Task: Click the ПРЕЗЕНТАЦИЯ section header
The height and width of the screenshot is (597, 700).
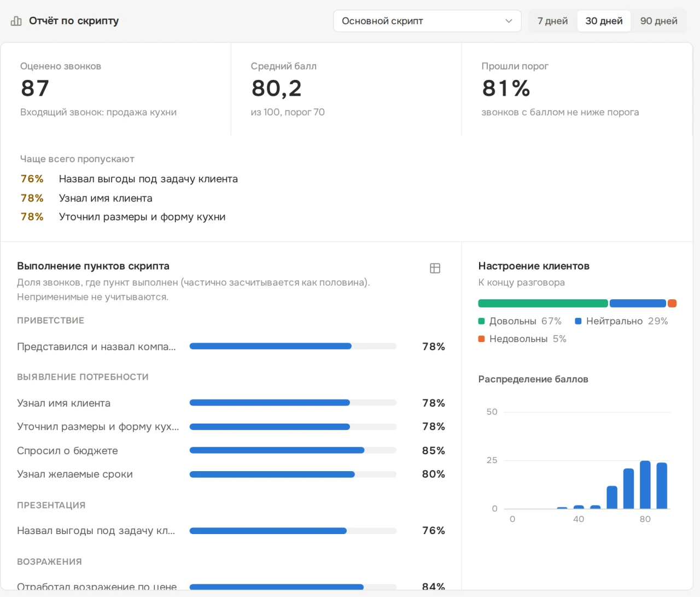Action: (51, 506)
